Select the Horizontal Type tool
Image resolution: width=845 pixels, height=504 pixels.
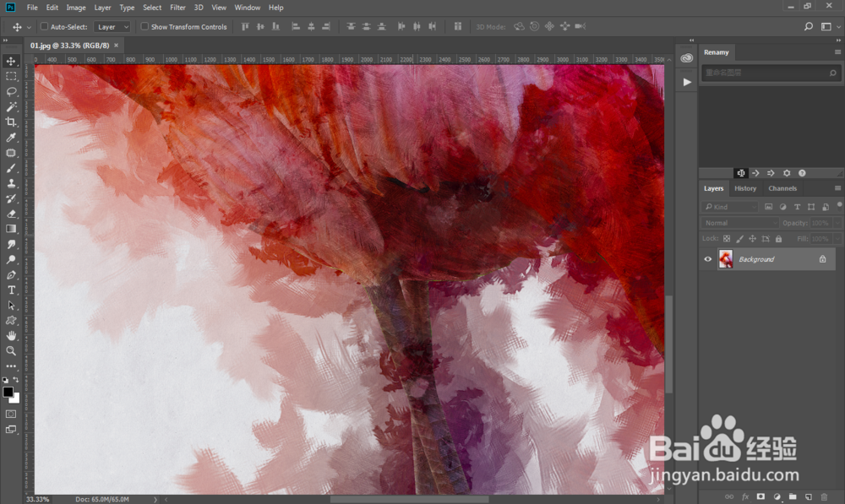click(x=11, y=290)
